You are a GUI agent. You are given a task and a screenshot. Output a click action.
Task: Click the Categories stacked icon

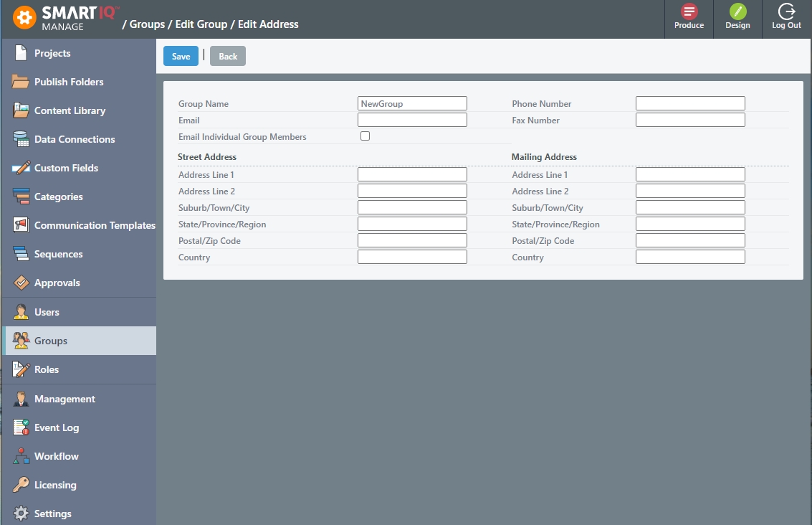pyautogui.click(x=21, y=197)
